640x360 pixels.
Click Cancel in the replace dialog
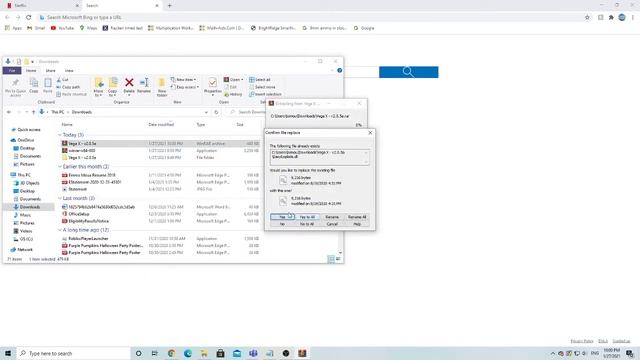pyautogui.click(x=332, y=224)
